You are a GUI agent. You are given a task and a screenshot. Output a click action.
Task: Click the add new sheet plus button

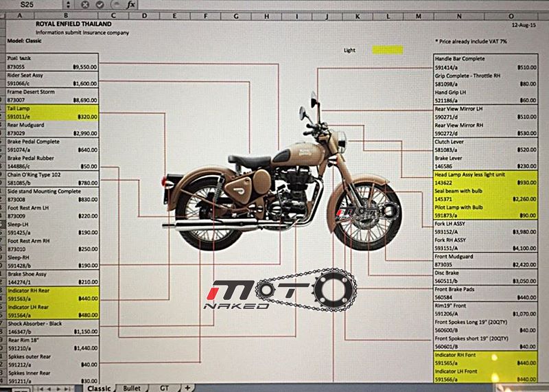pyautogui.click(x=188, y=388)
